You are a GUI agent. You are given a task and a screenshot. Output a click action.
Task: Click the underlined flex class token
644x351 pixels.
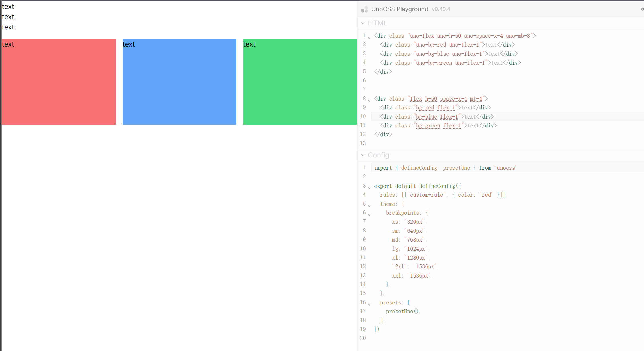(416, 99)
